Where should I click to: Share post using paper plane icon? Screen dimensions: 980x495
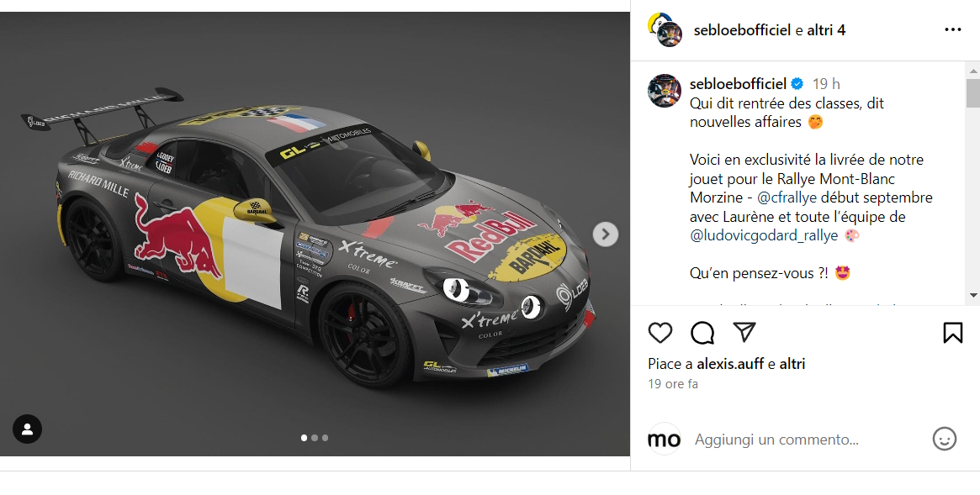pyautogui.click(x=744, y=332)
